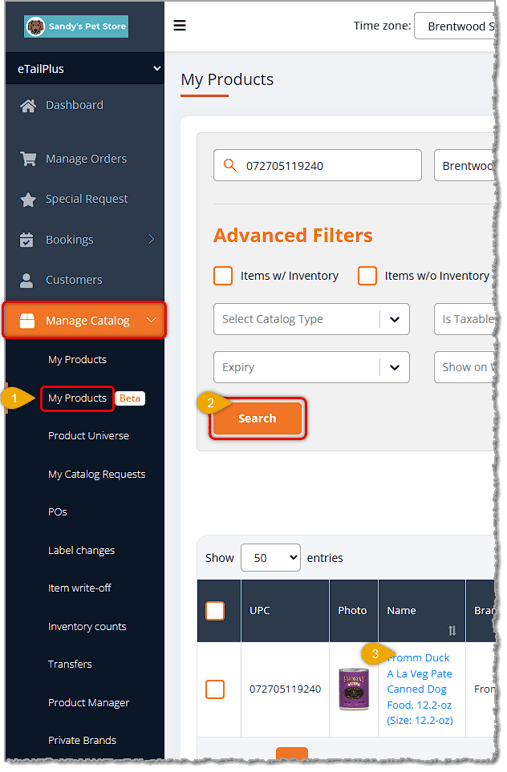This screenshot has height=772, width=507.
Task: Select the row checkbox for UPC 072705119240
Action: (215, 690)
